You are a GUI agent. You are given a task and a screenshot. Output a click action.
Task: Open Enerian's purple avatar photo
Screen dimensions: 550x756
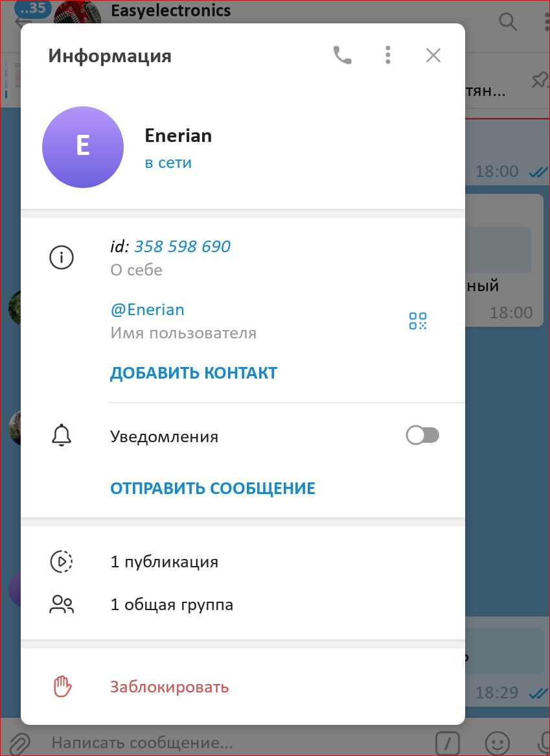tap(83, 147)
